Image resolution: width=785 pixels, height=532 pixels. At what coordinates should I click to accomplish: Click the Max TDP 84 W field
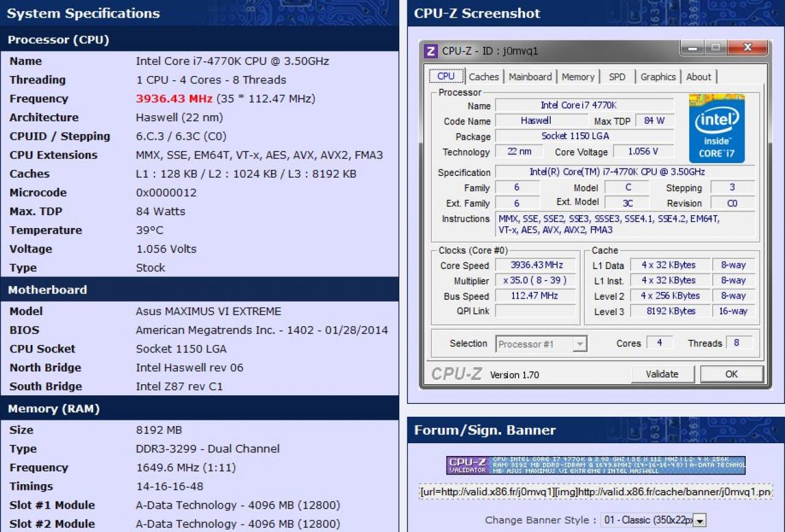pyautogui.click(x=654, y=121)
